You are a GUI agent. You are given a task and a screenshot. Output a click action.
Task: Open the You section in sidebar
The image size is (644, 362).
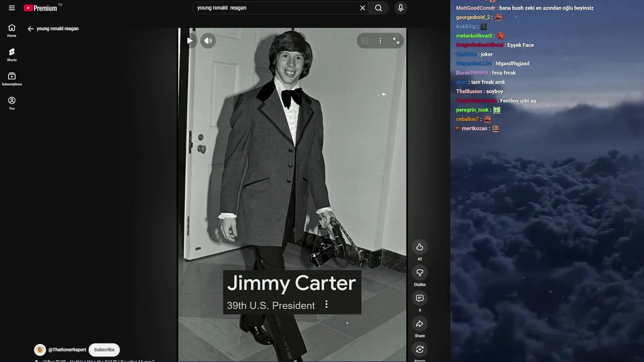tap(12, 103)
